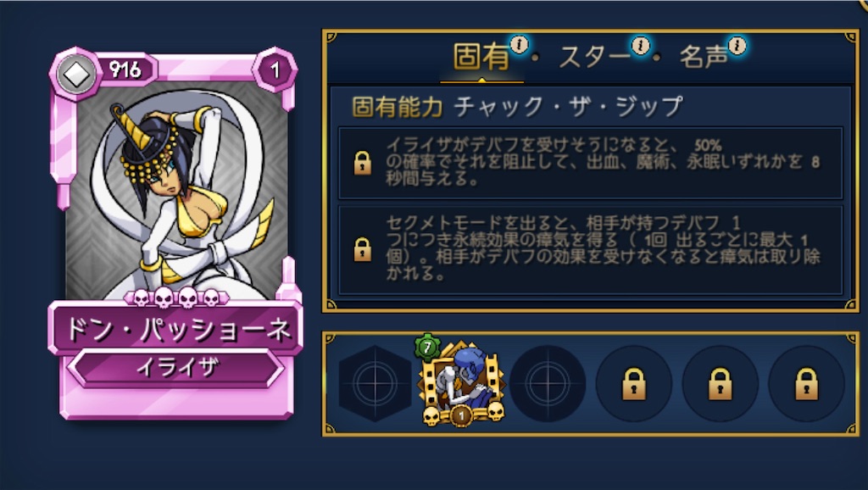The width and height of the screenshot is (868, 490).
Task: Click the info icon next to 名声 tab
Action: [737, 46]
